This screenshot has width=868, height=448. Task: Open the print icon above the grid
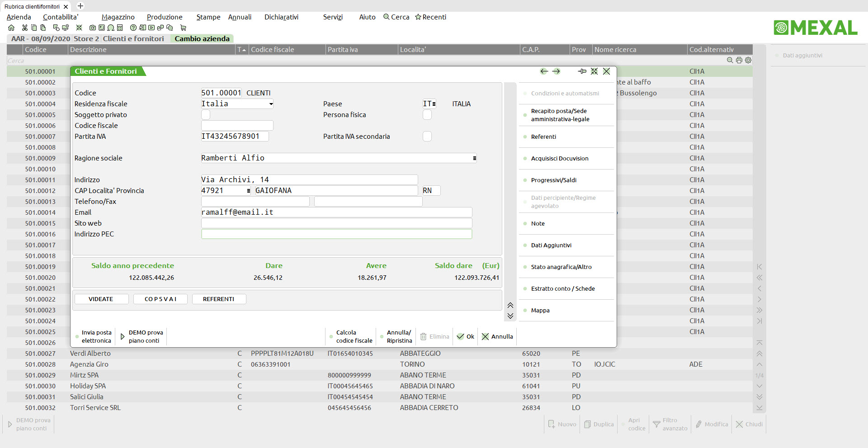point(739,60)
